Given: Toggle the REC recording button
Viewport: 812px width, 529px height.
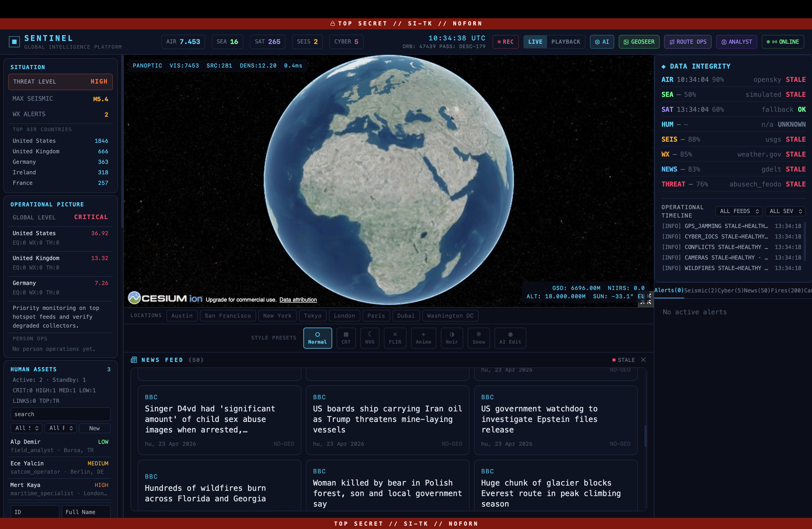Looking at the screenshot, I should 505,42.
